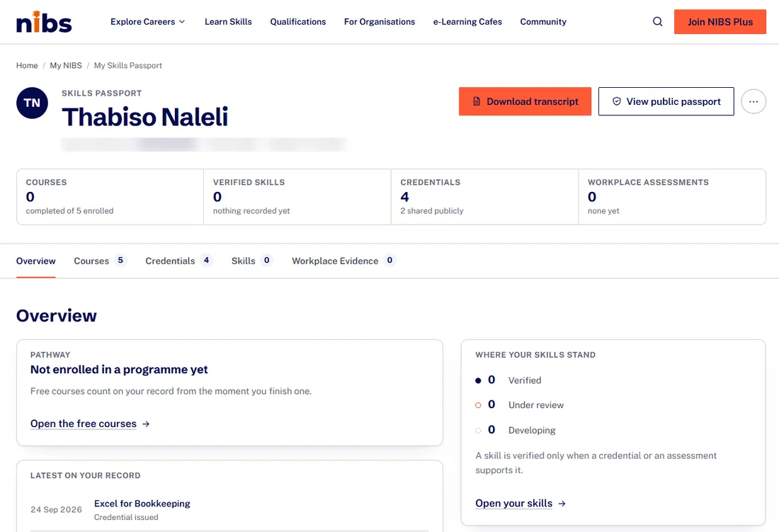Go to Home breadcrumb
The width and height of the screenshot is (779, 532).
(27, 66)
